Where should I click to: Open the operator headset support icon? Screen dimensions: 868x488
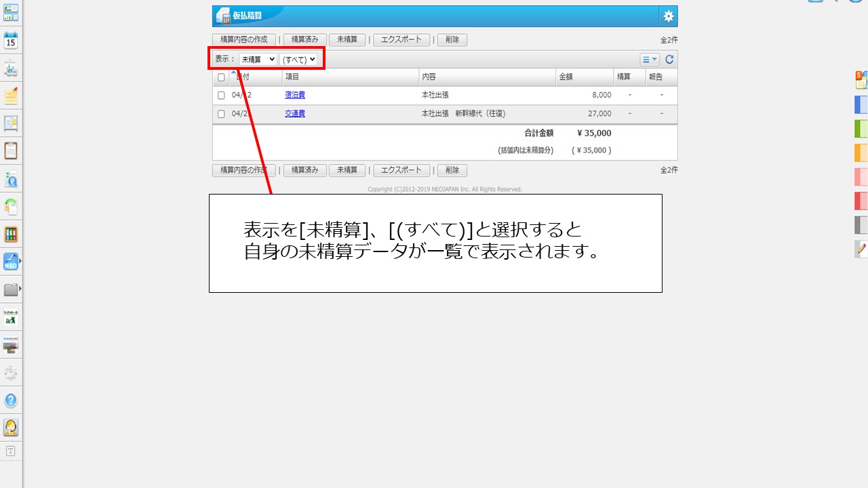pos(11,428)
